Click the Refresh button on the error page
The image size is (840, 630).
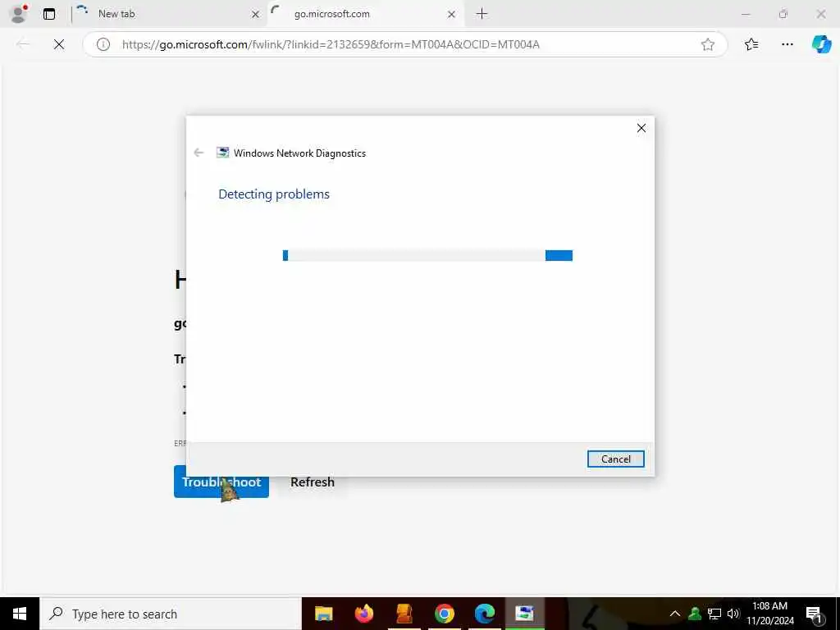click(313, 482)
